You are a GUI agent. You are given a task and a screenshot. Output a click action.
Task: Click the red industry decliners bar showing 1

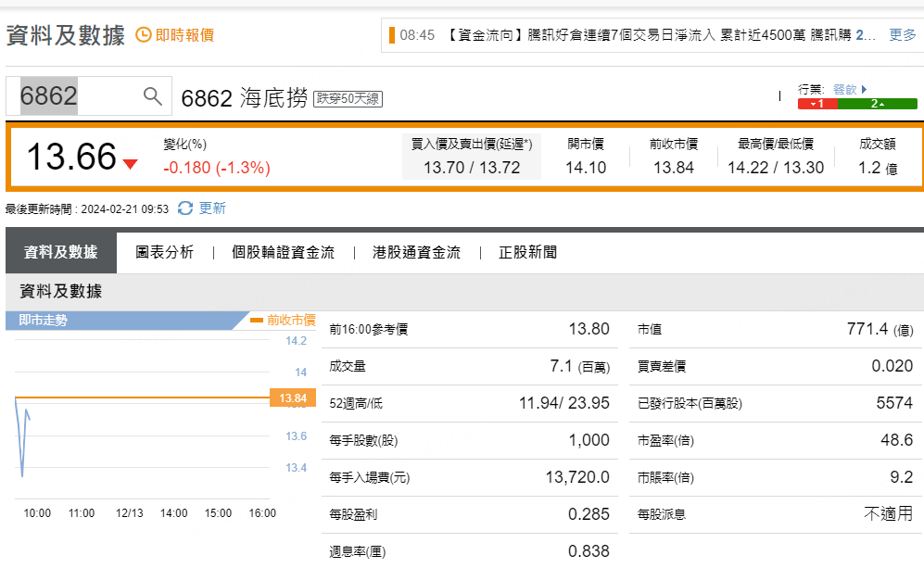point(817,104)
